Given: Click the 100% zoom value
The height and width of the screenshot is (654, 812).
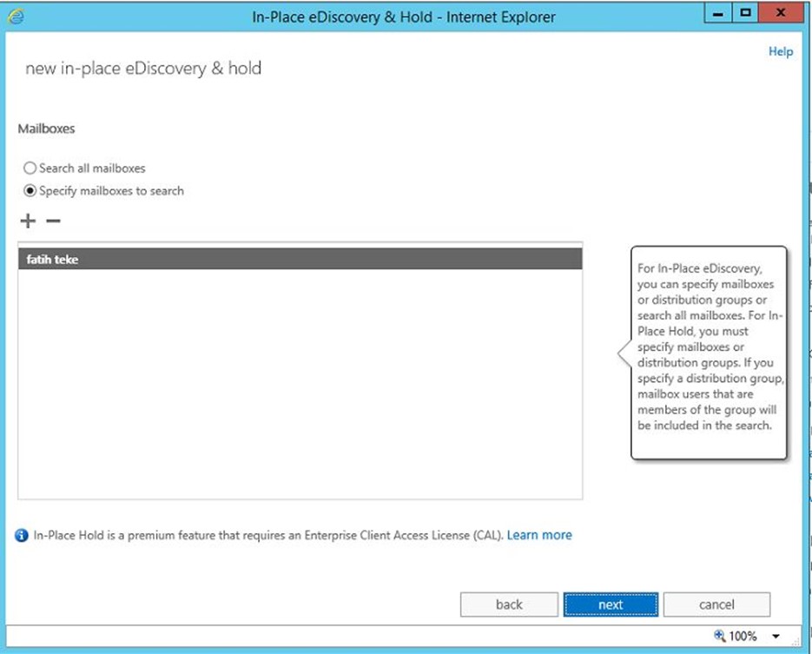Looking at the screenshot, I should (x=743, y=636).
